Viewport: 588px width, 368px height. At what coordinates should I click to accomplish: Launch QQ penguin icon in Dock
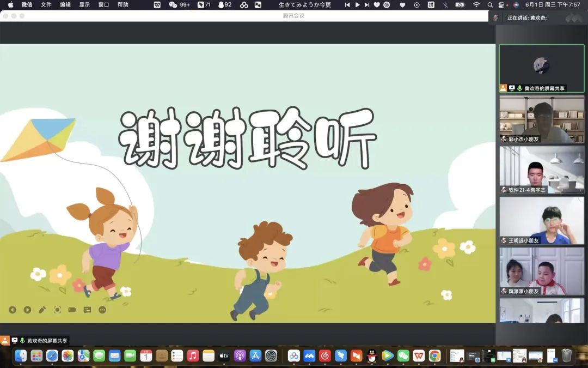click(372, 356)
